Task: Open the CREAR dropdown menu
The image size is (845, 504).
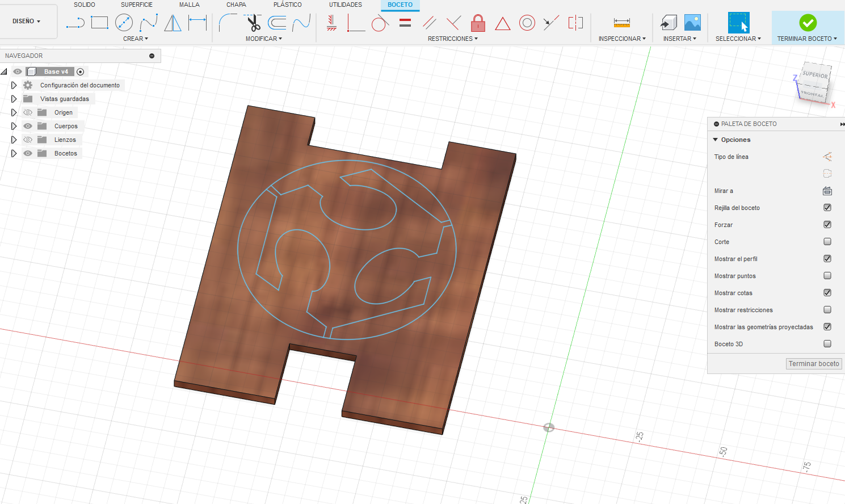Action: (136, 39)
